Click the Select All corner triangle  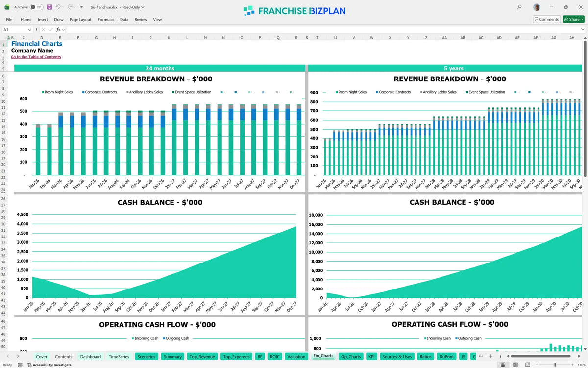click(x=3, y=37)
